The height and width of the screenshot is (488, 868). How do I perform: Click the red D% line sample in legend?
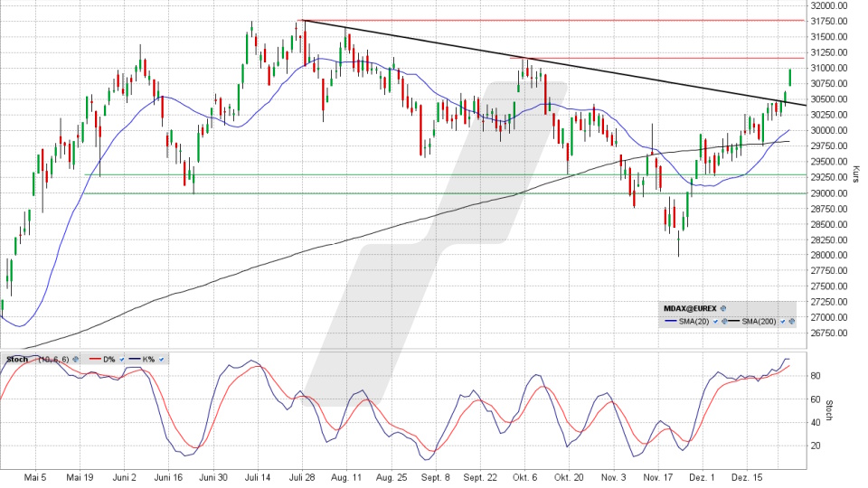point(95,359)
